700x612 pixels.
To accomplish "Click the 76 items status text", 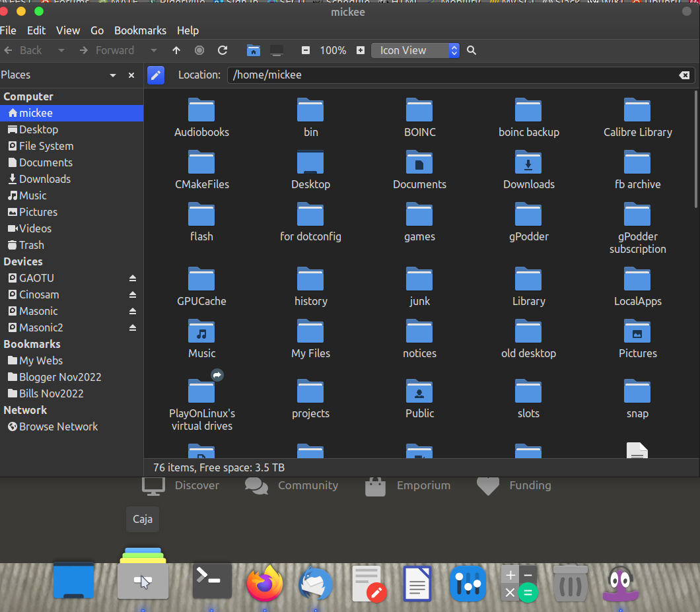I will (x=219, y=467).
